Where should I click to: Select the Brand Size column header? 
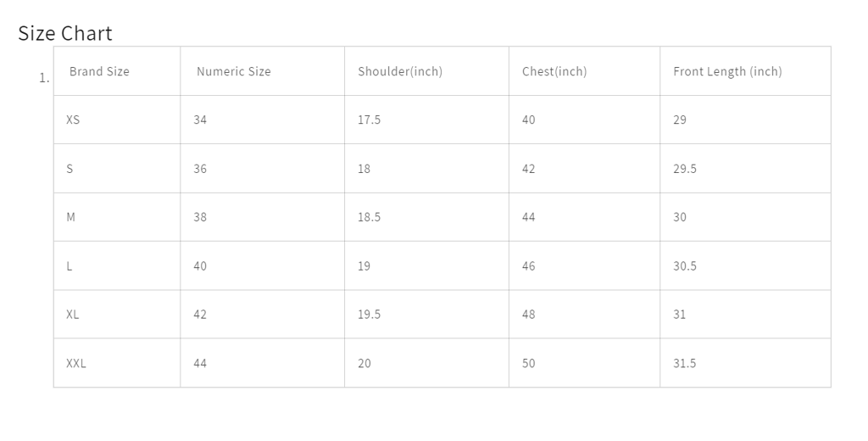click(99, 71)
